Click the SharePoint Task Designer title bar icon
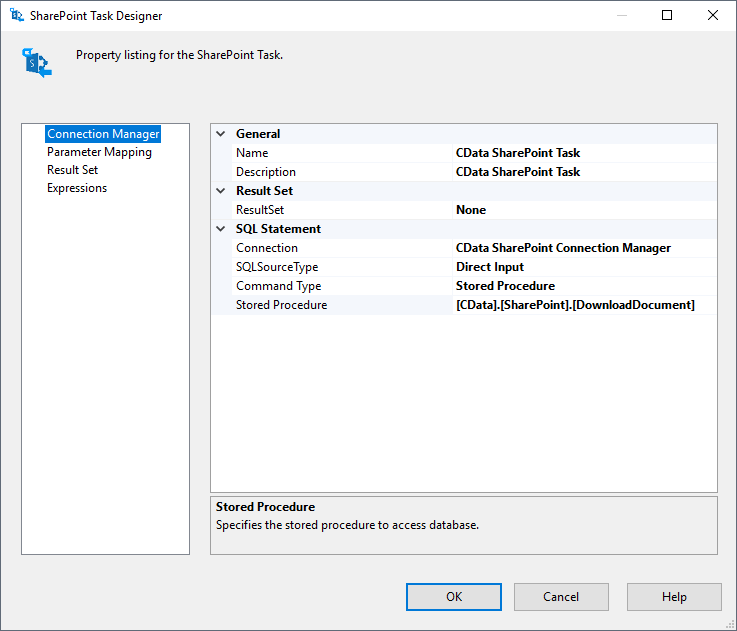Viewport: 737px width, 631px height. [x=17, y=16]
